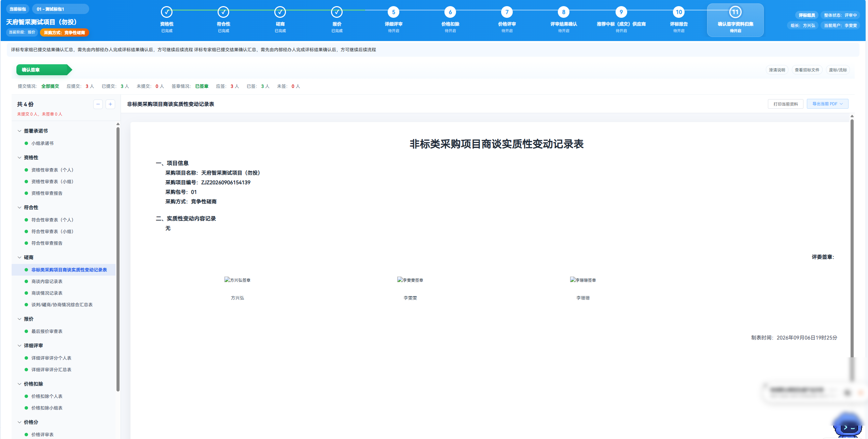Collapse the 签署承诺书 tree group
Viewport: 868px width, 439px height.
(x=19, y=131)
